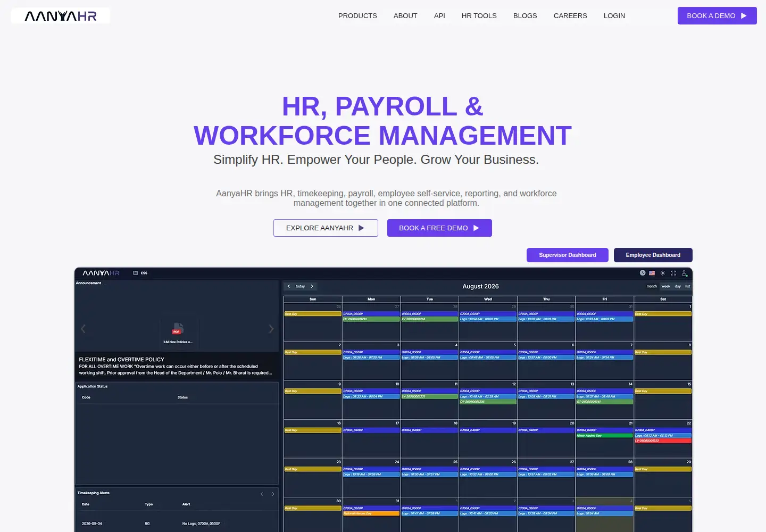
Task: Toggle the sun brightness theme icon
Action: click(663, 273)
